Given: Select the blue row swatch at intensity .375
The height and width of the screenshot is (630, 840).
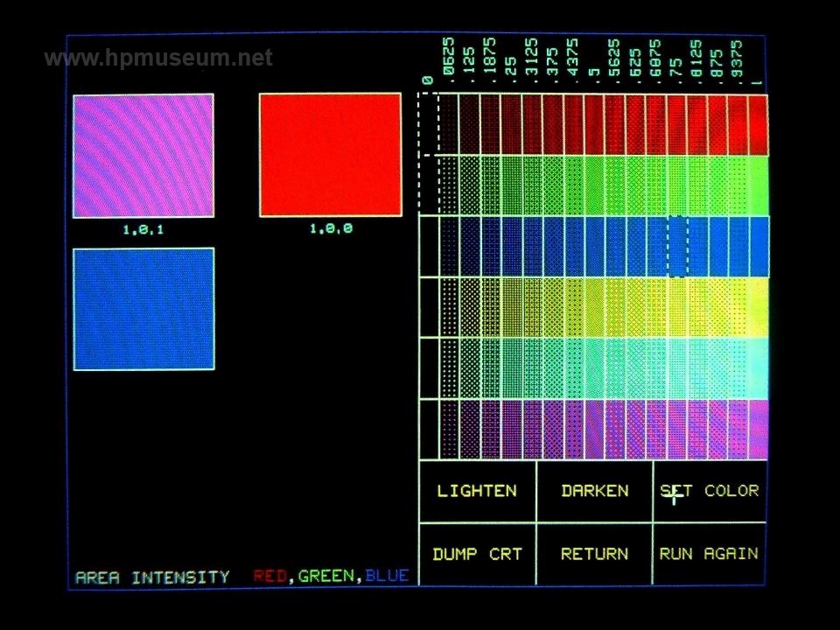Looking at the screenshot, I should (553, 247).
